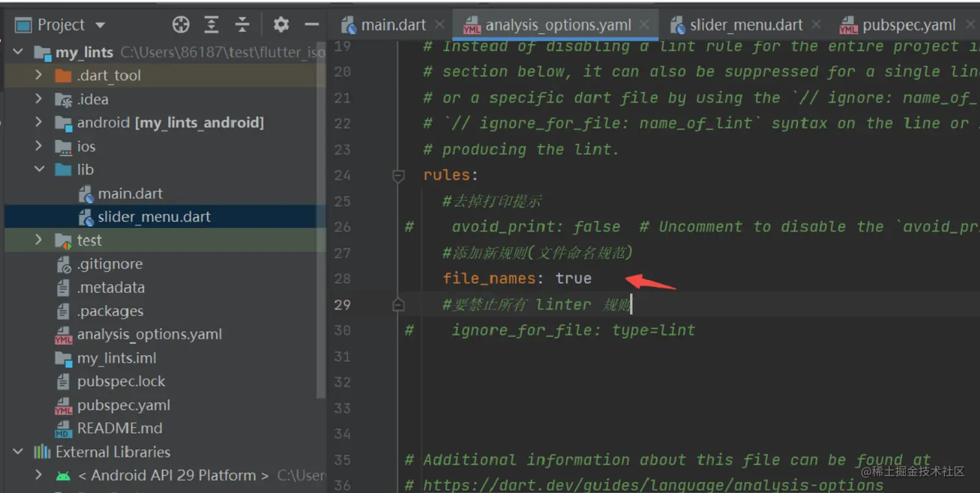Switch to slider_menu.dart tab
The height and width of the screenshot is (493, 980).
point(746,25)
